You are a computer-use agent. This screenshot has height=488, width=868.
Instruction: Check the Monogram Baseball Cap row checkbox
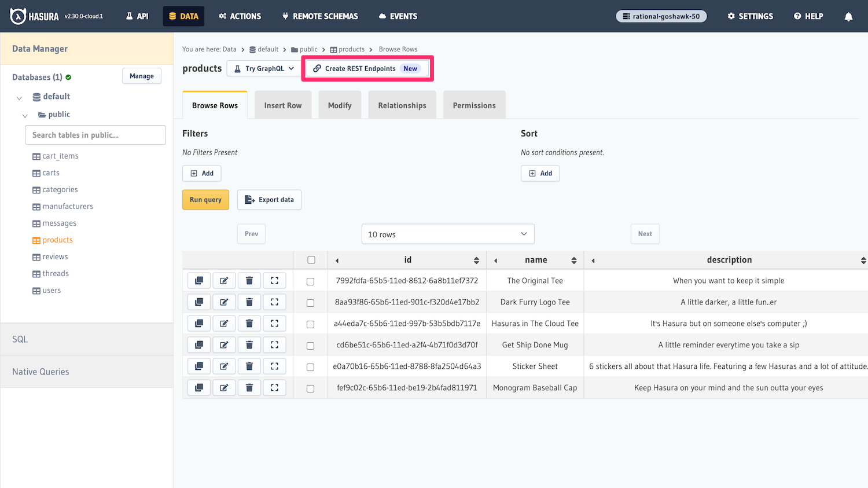pyautogui.click(x=311, y=387)
